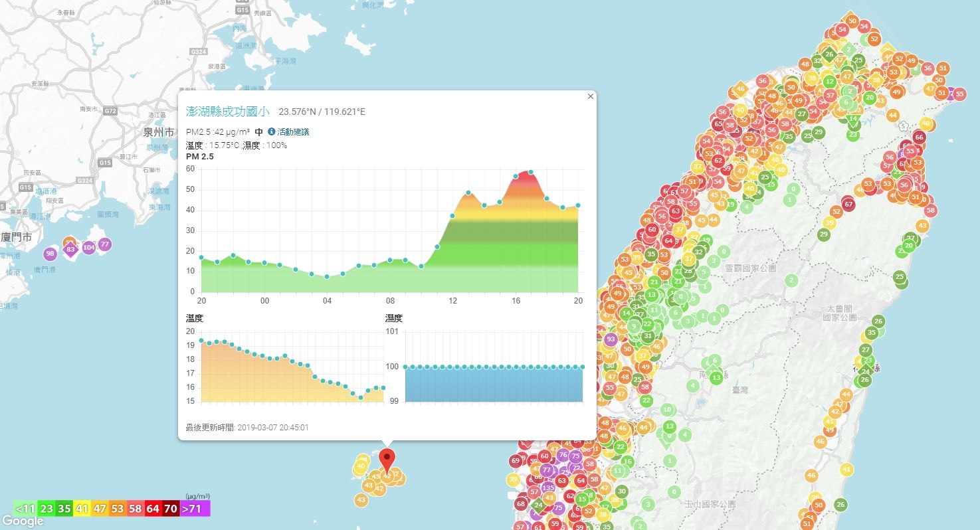Click the 濕度 humidity chart area
This screenshot has width=980, height=530.
[x=494, y=367]
